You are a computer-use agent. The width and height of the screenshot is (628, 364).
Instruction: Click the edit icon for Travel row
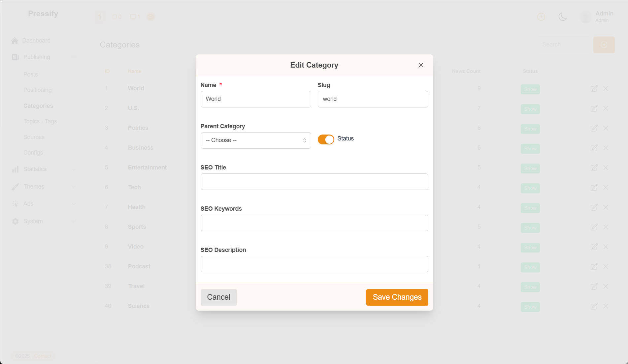point(594,287)
